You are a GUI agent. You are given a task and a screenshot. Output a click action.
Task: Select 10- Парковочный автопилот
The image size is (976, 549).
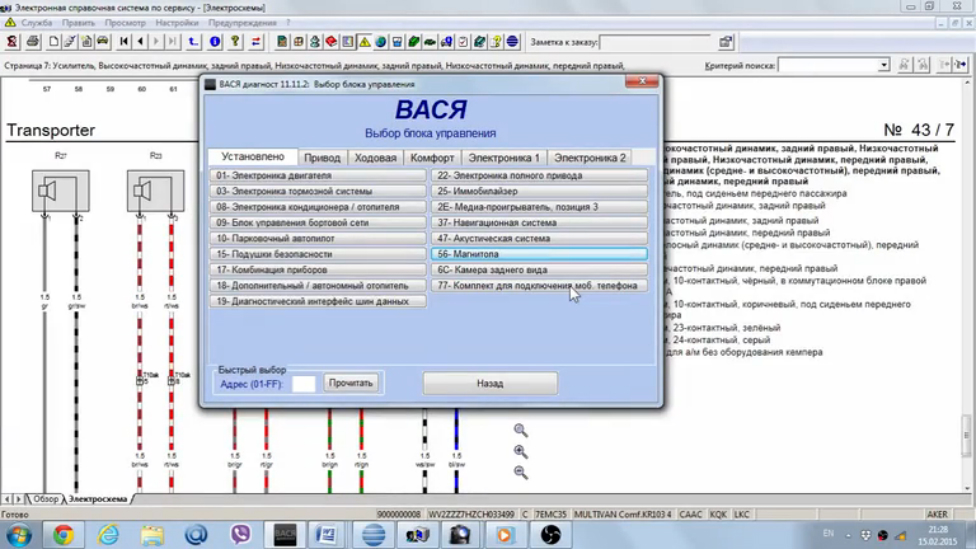tap(318, 238)
